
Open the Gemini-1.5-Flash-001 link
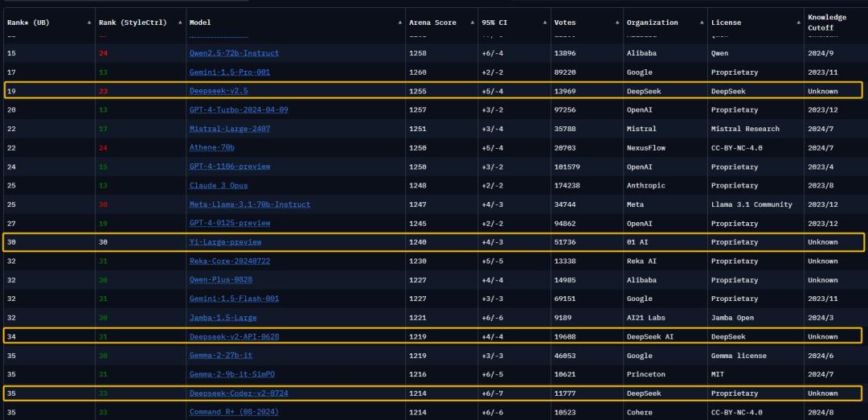pos(234,299)
